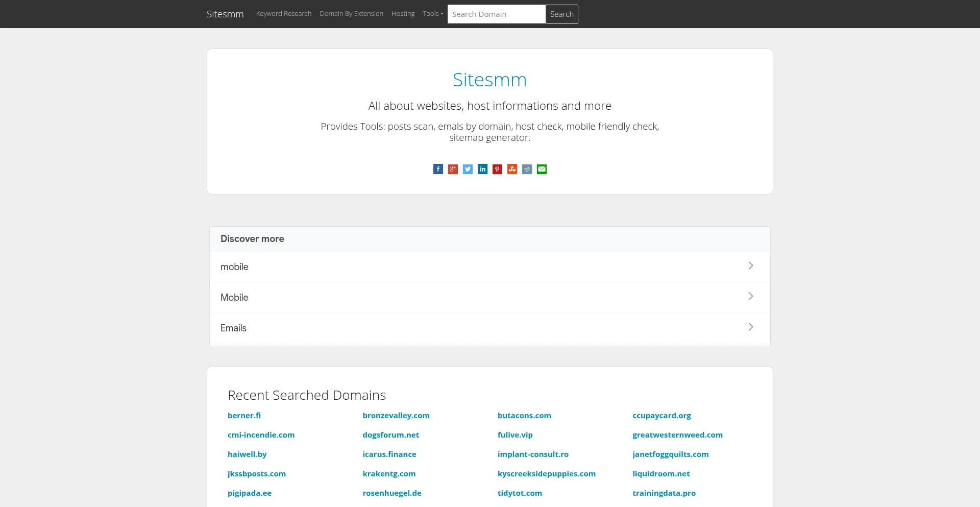Click the Search button
980x507 pixels.
(562, 14)
